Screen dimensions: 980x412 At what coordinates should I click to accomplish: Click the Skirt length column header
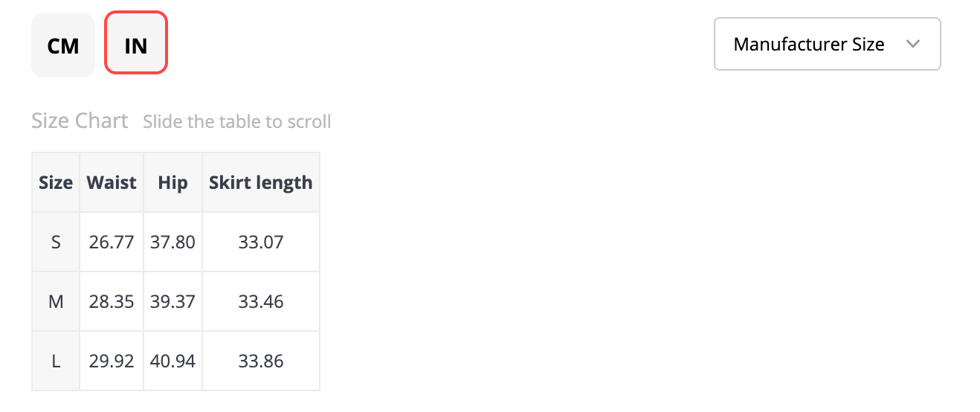(260, 183)
